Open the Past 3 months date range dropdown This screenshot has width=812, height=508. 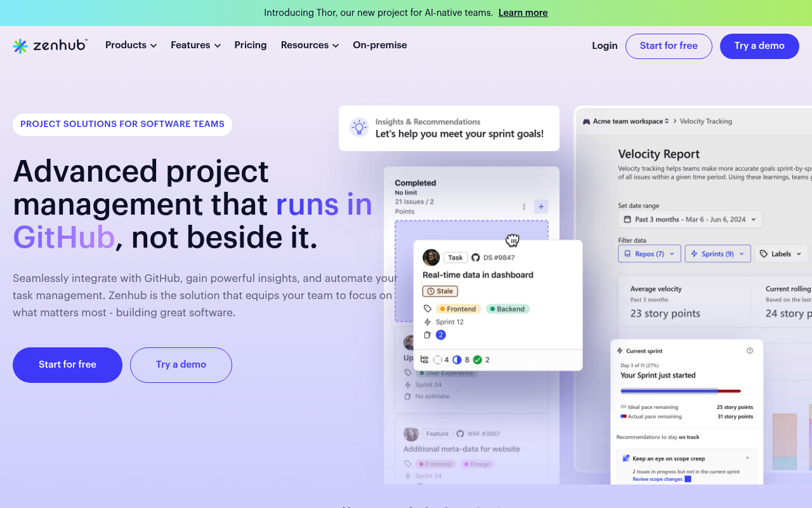pyautogui.click(x=690, y=219)
